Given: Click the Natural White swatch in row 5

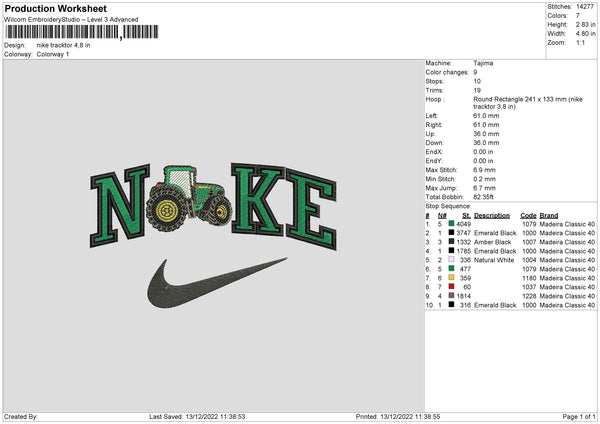Looking at the screenshot, I should (452, 260).
